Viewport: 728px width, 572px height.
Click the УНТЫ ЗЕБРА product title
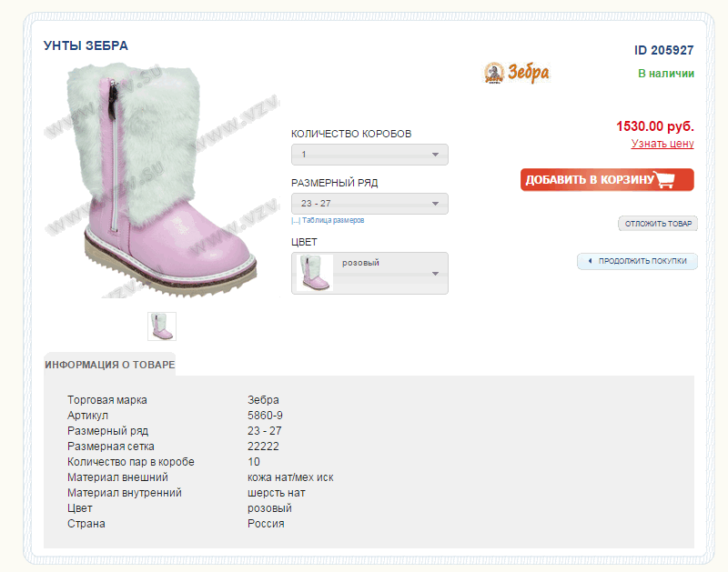pos(86,45)
